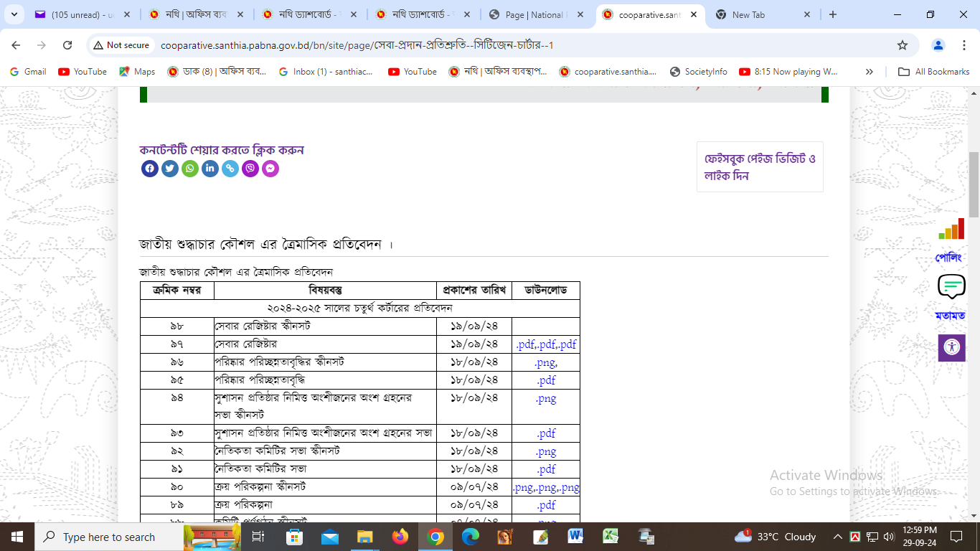Show hidden system tray icons
The image size is (980, 551).
(x=837, y=537)
